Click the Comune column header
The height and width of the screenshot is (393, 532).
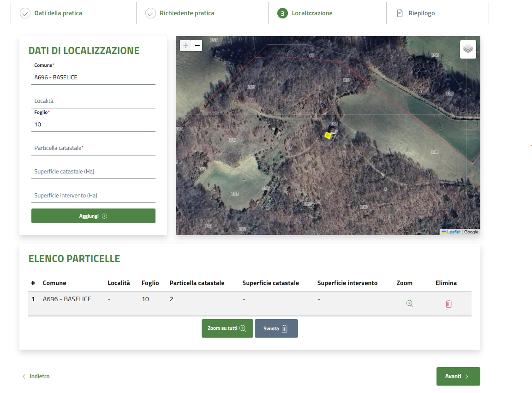point(54,283)
